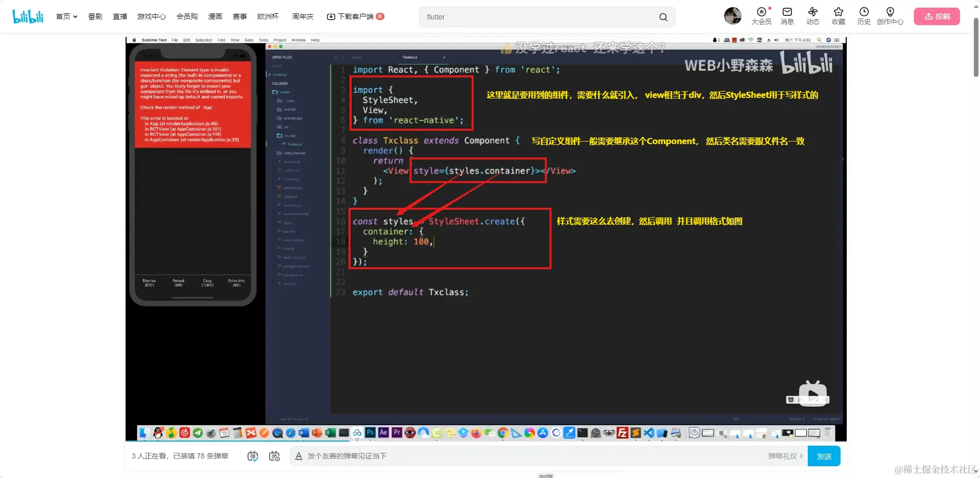Click the 下载客户端 download link
980x478 pixels.
[355, 16]
